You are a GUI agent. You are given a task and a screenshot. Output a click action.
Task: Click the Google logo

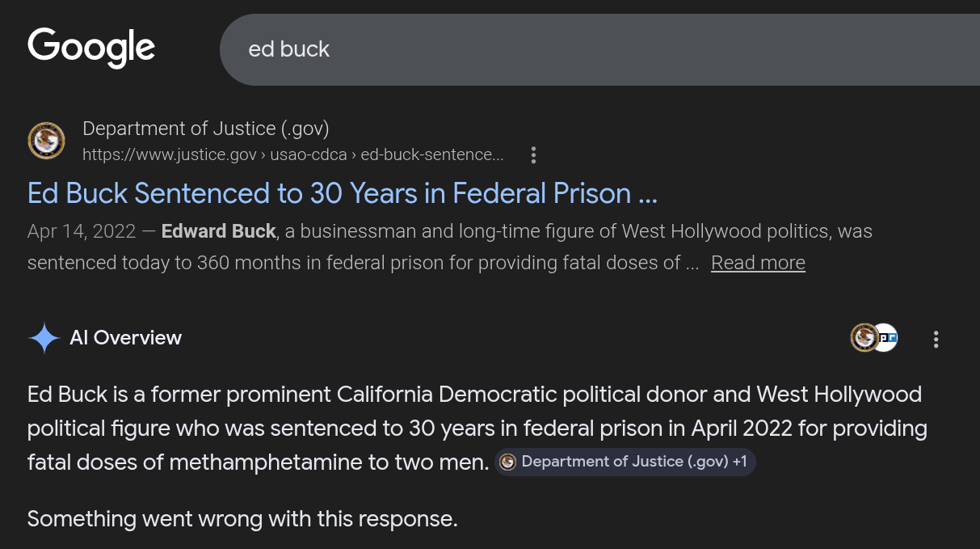click(91, 47)
